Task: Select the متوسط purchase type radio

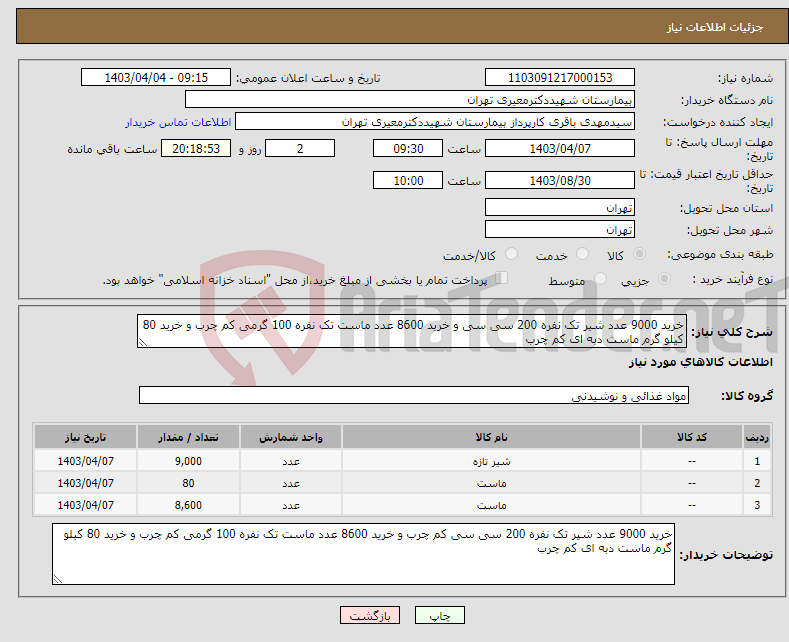Action: (x=600, y=278)
